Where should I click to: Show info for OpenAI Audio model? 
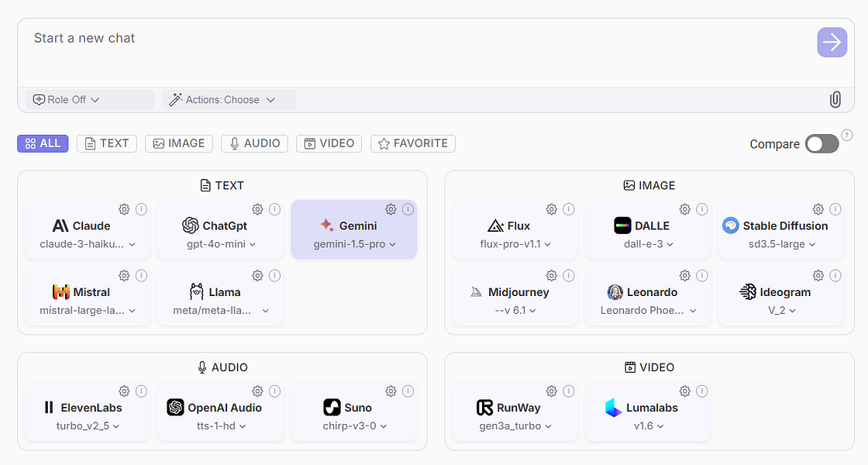click(274, 391)
